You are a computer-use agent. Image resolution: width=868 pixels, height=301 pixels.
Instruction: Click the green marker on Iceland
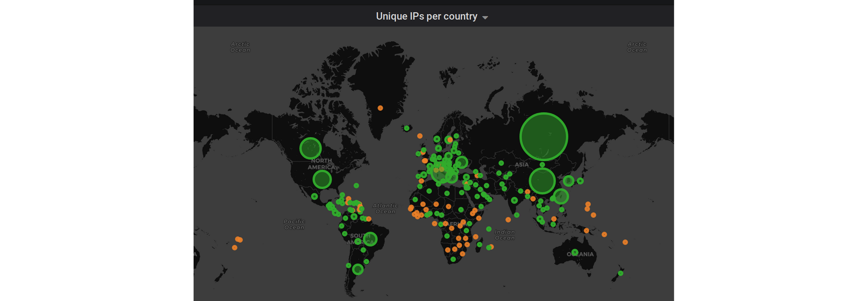[407, 128]
